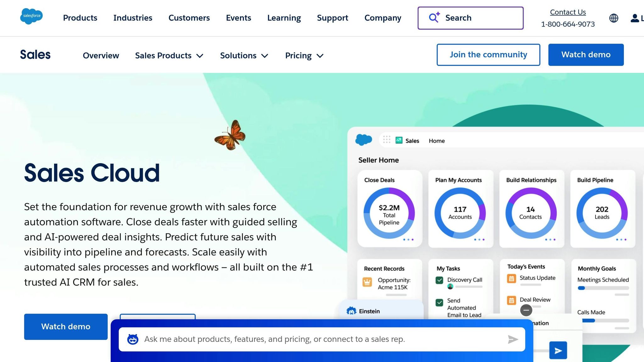644x362 pixels.
Task: Expand the Sales Products dropdown
Action: pos(169,56)
